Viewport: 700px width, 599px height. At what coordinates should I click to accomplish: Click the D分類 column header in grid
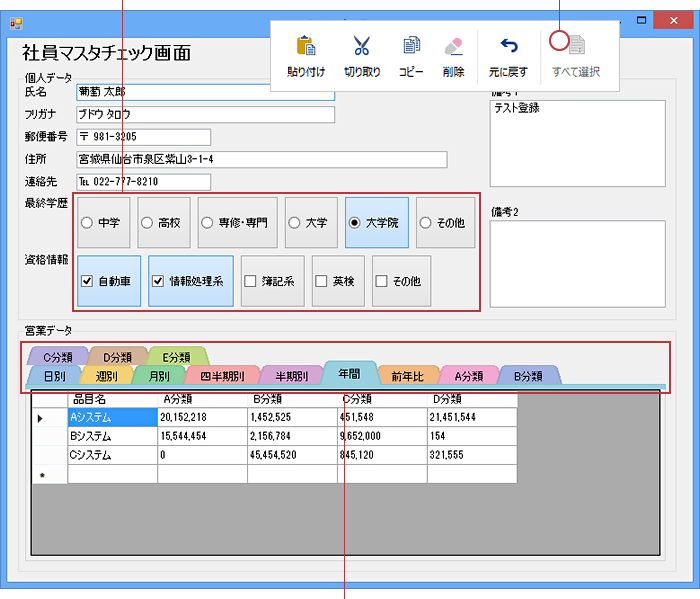472,399
